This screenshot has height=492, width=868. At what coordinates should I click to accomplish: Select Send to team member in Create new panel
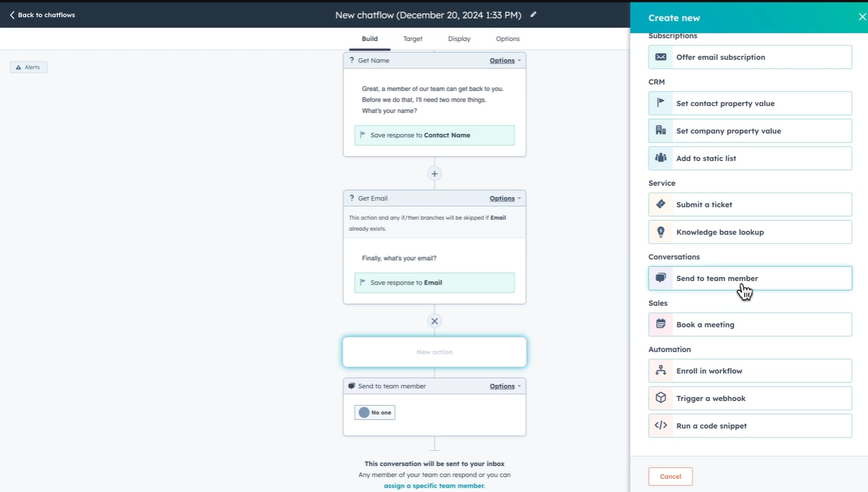[x=750, y=278]
